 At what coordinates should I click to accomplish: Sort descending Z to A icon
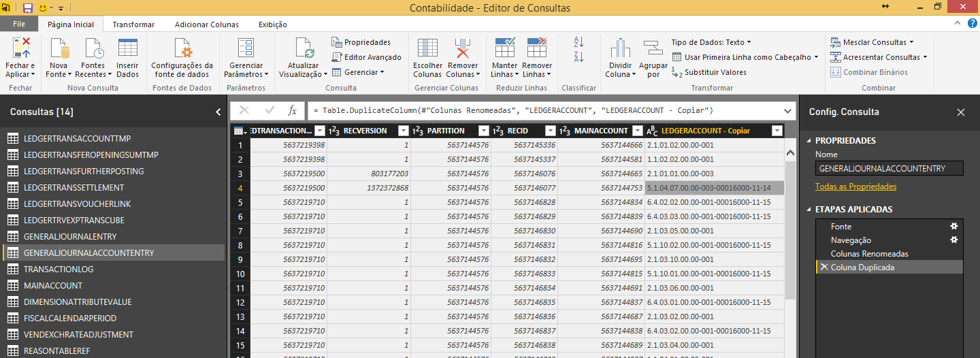579,56
